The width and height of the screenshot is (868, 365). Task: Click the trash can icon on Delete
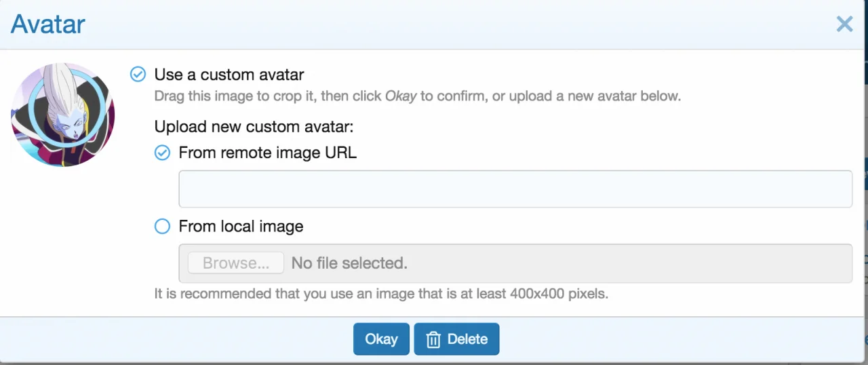[x=433, y=339]
